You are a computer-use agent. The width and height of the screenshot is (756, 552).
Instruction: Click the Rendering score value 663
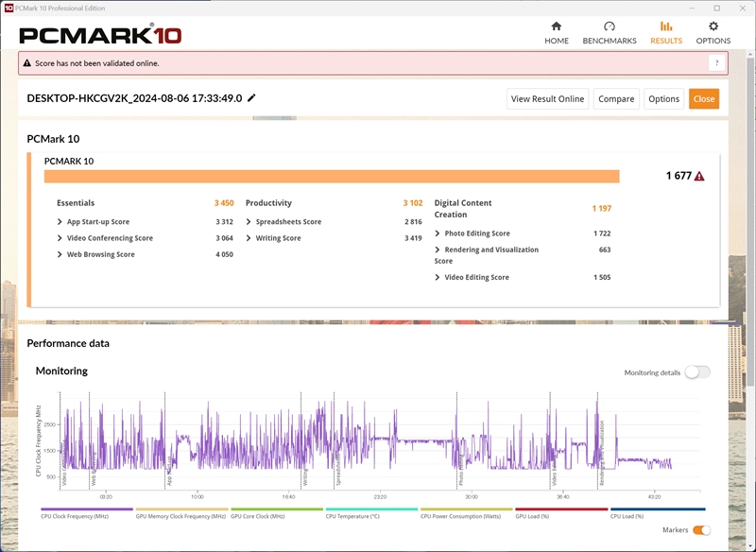[x=605, y=250]
